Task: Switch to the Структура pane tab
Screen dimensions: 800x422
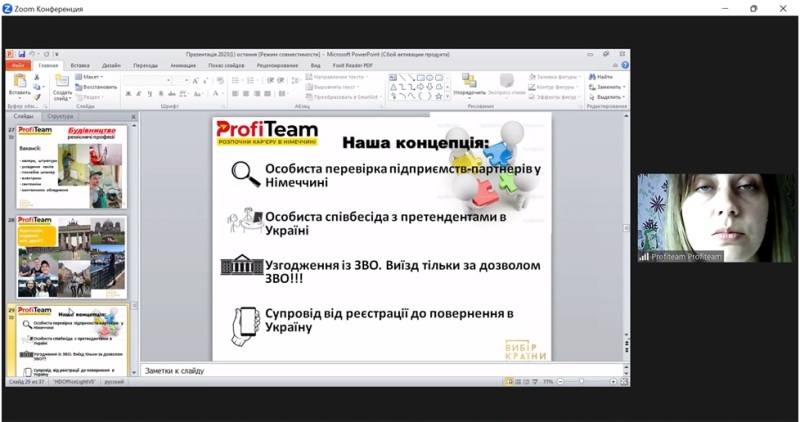Action: coord(60,116)
